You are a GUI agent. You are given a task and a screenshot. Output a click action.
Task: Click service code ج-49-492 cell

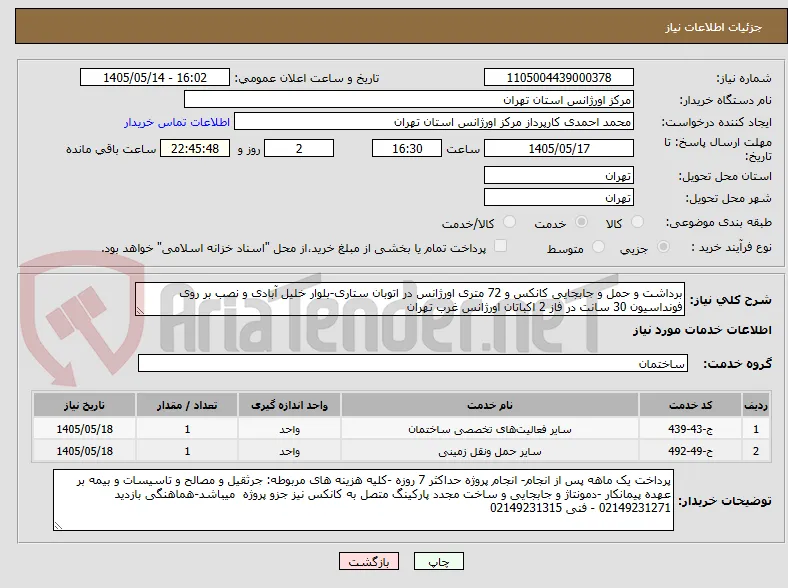pos(691,451)
